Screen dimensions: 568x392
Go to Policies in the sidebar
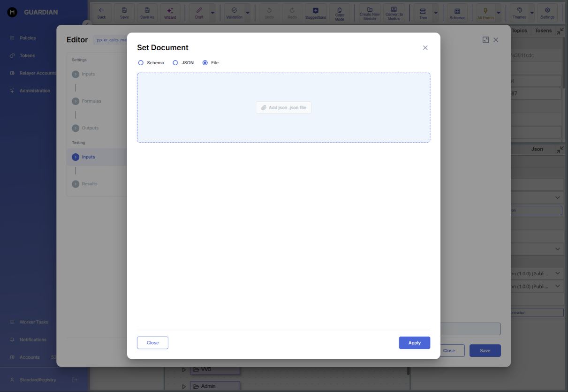click(x=28, y=38)
